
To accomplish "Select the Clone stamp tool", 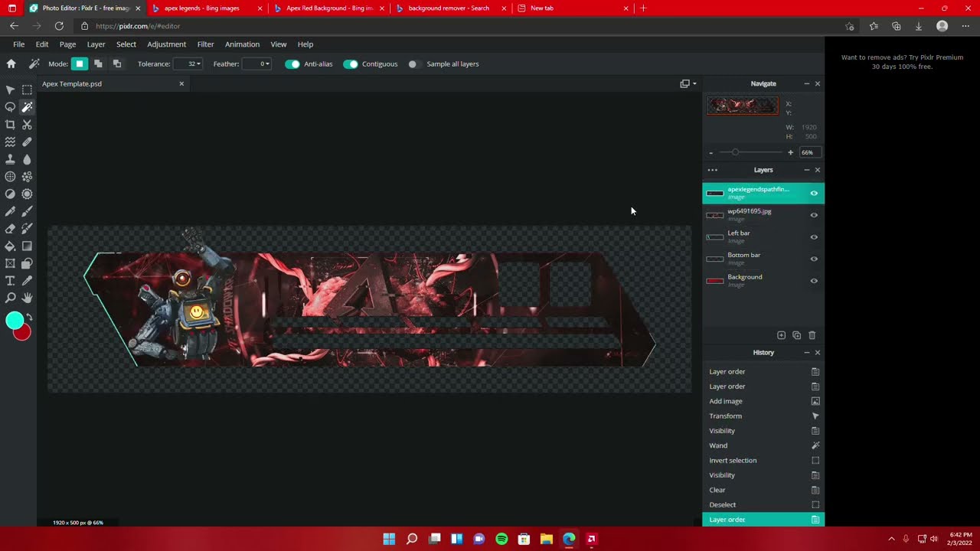I will pos(10,159).
